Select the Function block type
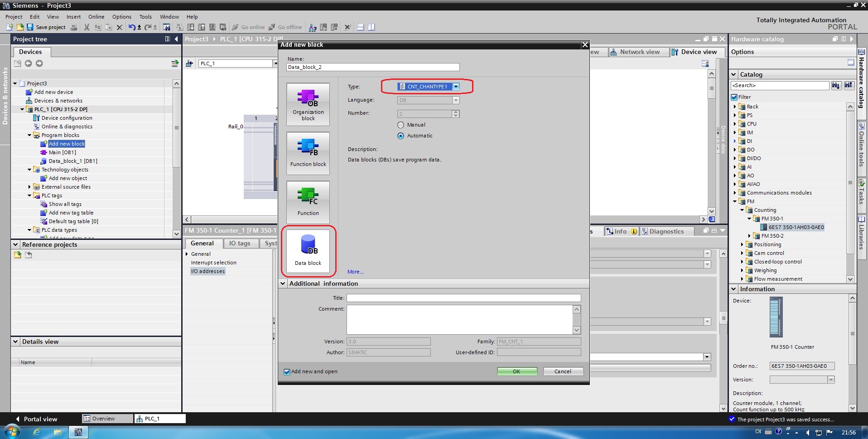Viewport: 868px width, 439px height. [x=308, y=153]
